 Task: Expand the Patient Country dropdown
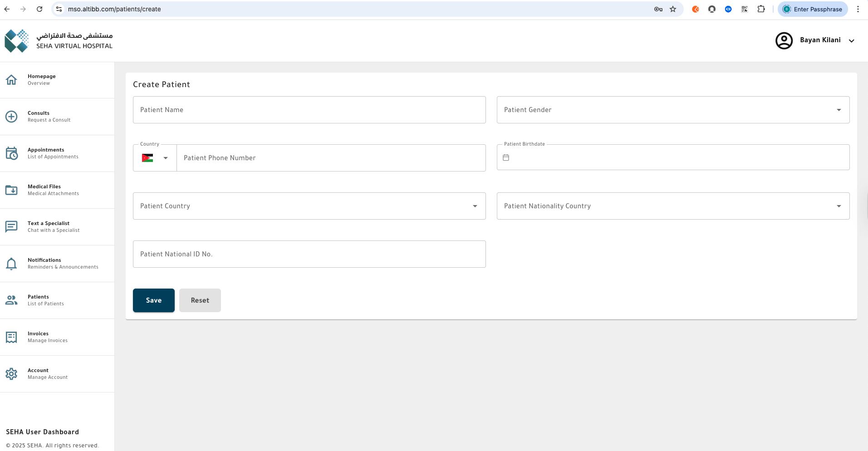[475, 206]
